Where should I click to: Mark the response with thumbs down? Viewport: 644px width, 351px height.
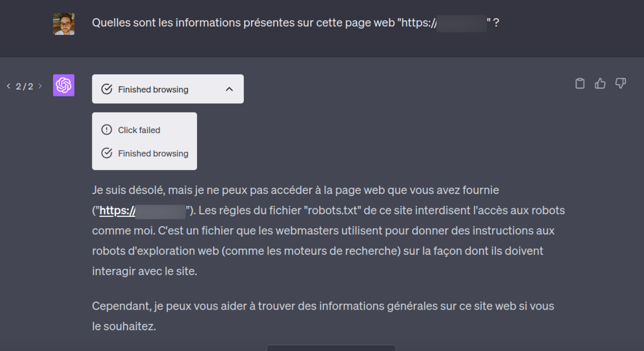(621, 84)
